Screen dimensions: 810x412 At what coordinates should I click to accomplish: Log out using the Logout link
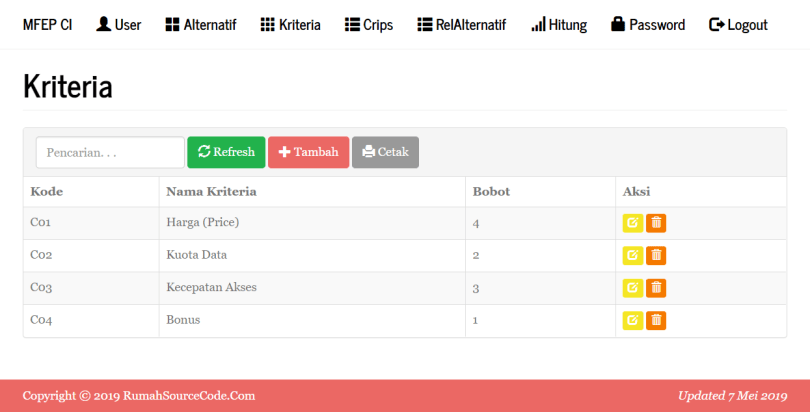[x=738, y=25]
